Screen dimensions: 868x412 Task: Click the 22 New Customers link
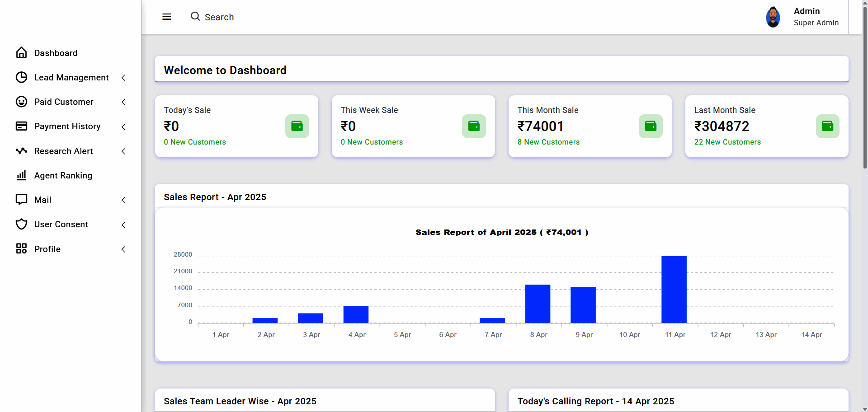(727, 142)
